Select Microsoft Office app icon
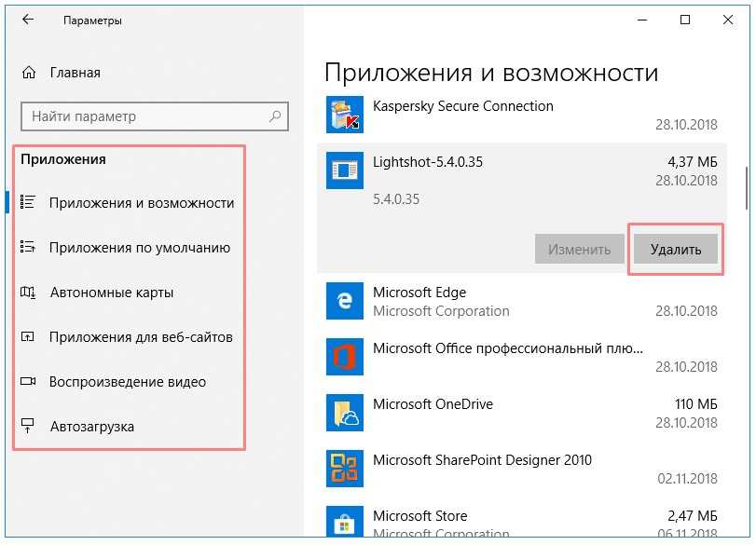This screenshot has width=756, height=545. coord(345,357)
